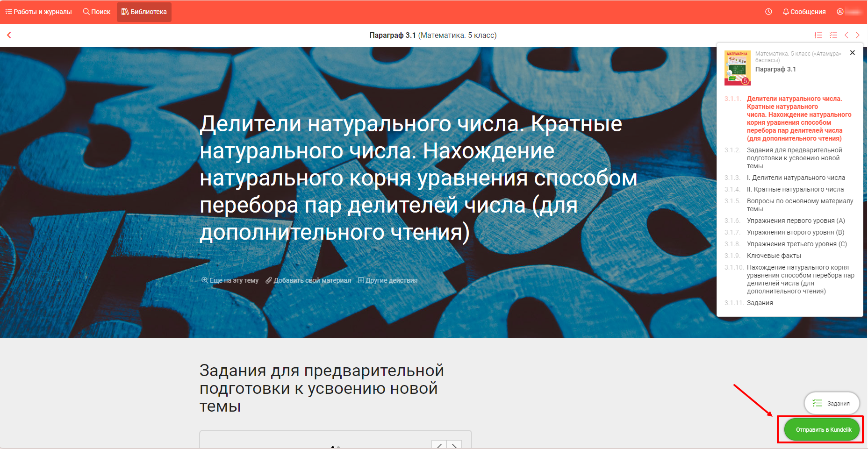The width and height of the screenshot is (868, 449).
Task: Expand Другие действия options
Action: tap(387, 280)
